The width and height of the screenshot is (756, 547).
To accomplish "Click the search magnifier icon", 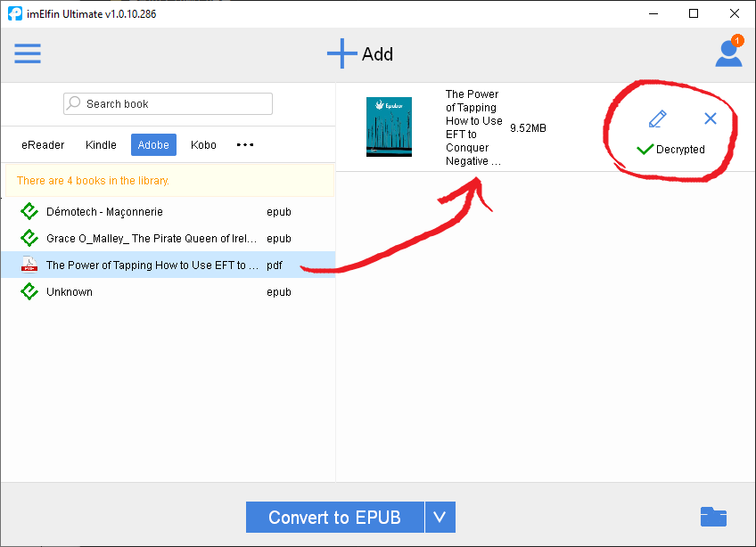I will pos(74,102).
